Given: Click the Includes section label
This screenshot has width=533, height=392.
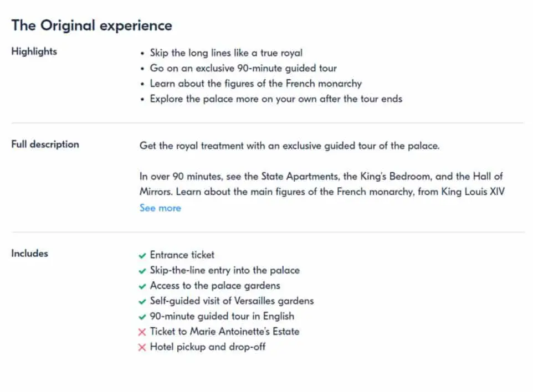Looking at the screenshot, I should 29,254.
